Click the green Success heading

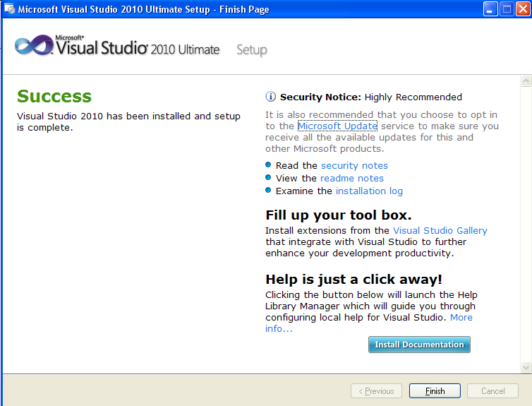click(54, 96)
